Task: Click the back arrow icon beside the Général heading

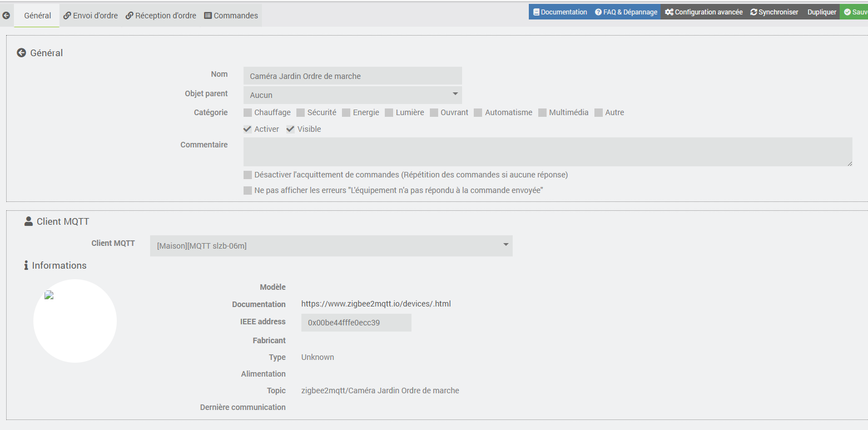Action: [22, 53]
